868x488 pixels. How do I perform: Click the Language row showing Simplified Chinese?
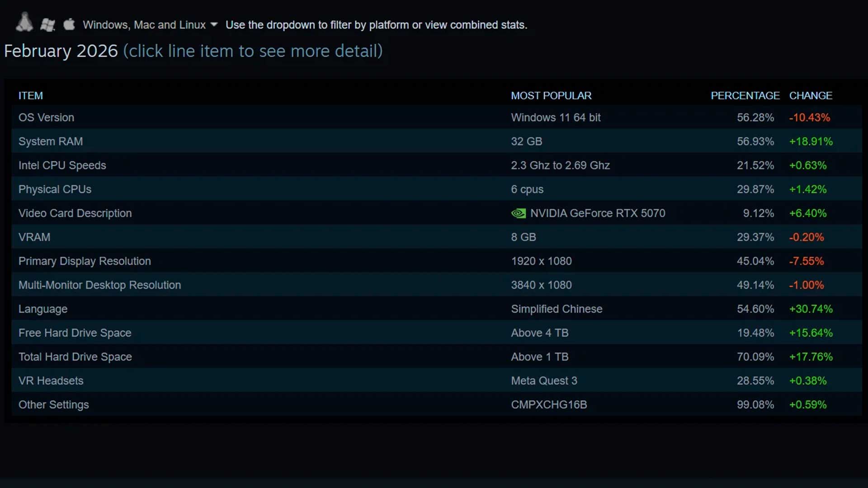pos(181,309)
